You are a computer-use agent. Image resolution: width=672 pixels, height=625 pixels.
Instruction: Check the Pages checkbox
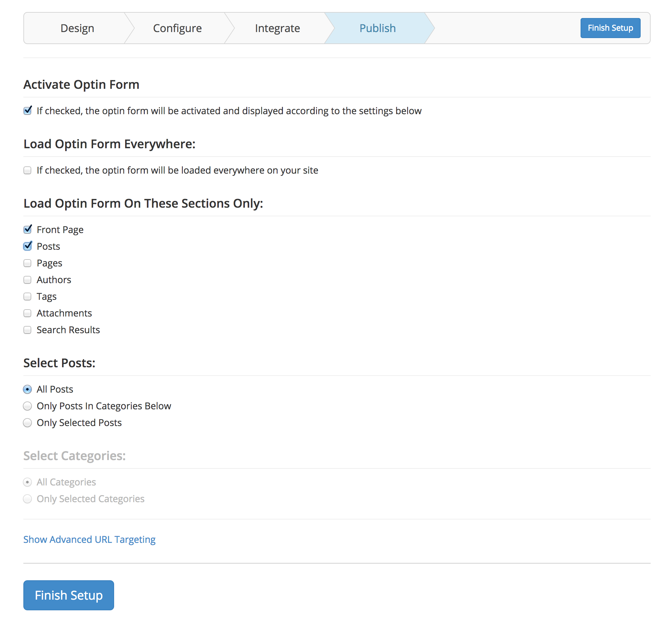[28, 263]
